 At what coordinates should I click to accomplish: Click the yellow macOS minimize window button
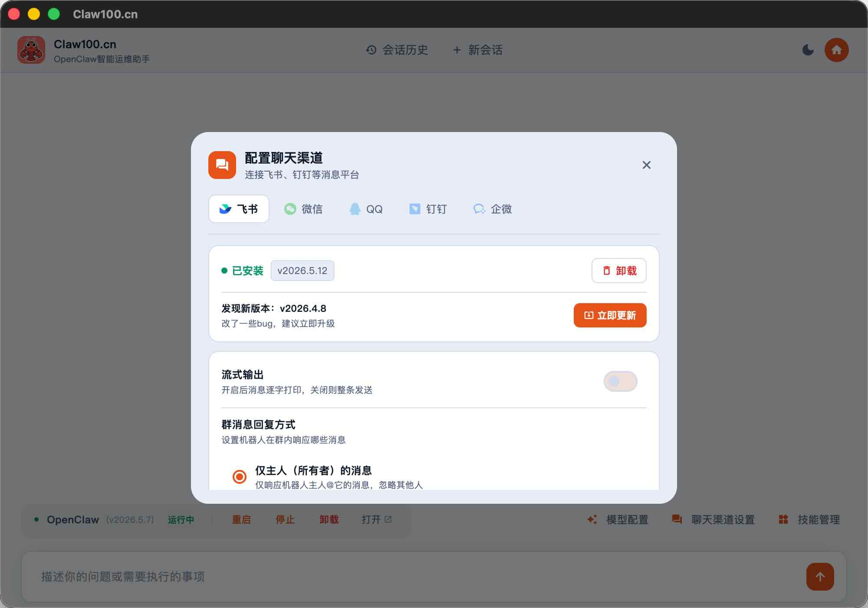tap(34, 14)
